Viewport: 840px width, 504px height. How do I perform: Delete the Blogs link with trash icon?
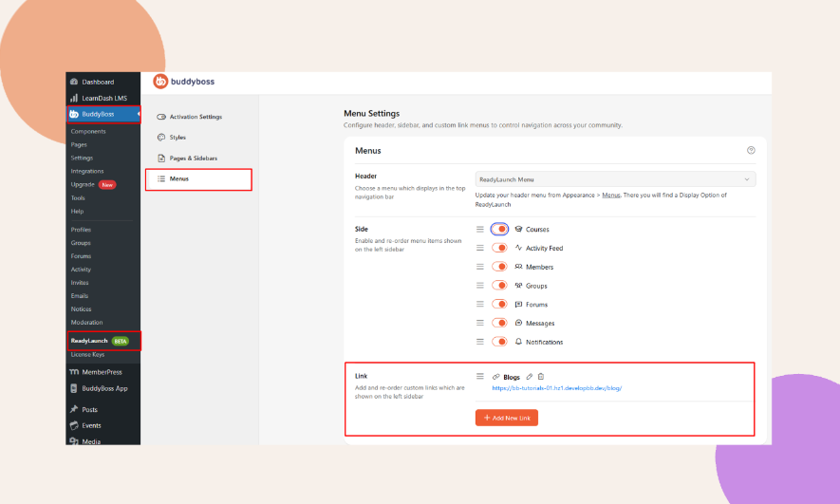[541, 377]
